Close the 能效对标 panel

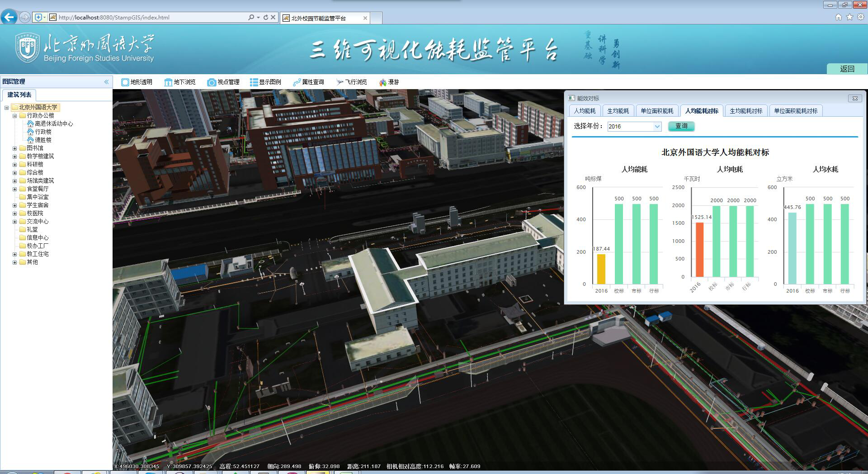point(854,98)
